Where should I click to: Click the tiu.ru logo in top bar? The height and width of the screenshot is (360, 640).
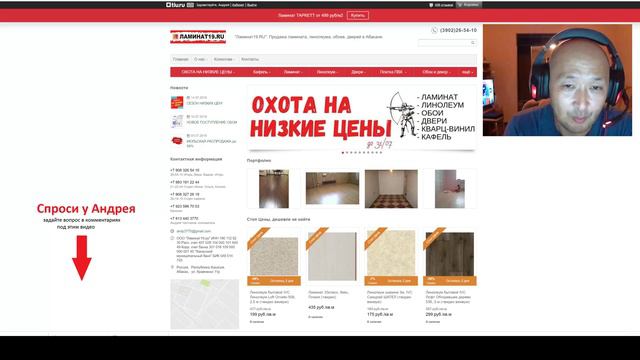(x=176, y=5)
